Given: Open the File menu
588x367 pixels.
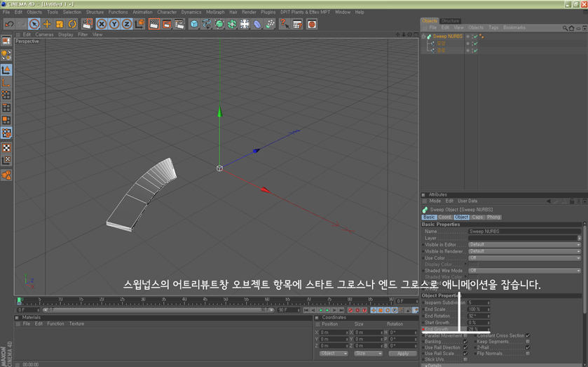Looking at the screenshot, I should click(x=6, y=12).
